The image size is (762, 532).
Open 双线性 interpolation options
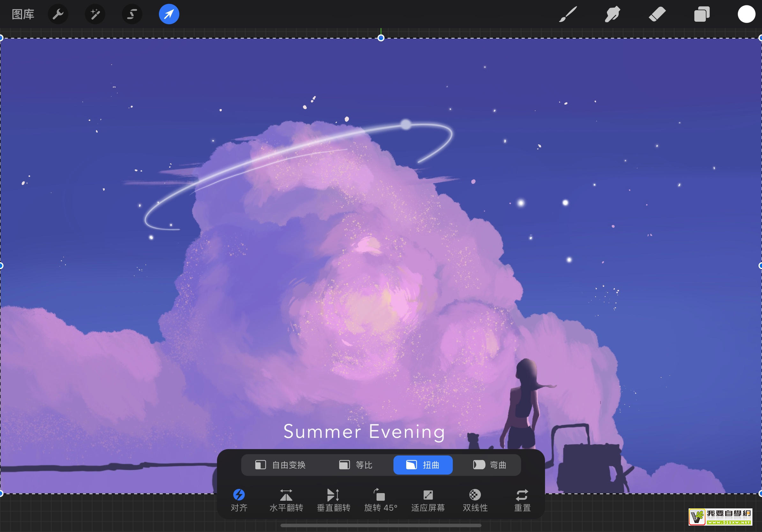[475, 500]
